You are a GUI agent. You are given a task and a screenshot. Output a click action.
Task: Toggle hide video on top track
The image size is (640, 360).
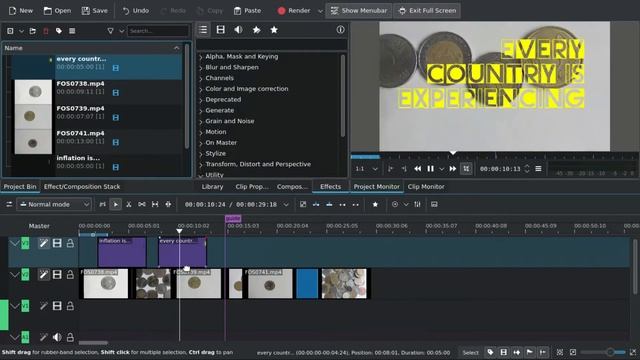(x=57, y=243)
